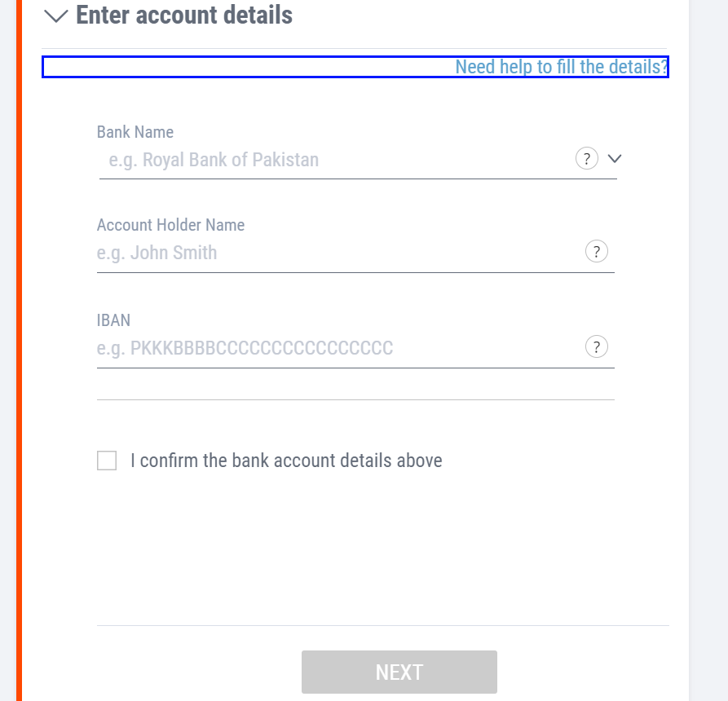Screen dimensions: 728x701
Task: Click the chevron beside Enter account details
Action: click(x=55, y=15)
